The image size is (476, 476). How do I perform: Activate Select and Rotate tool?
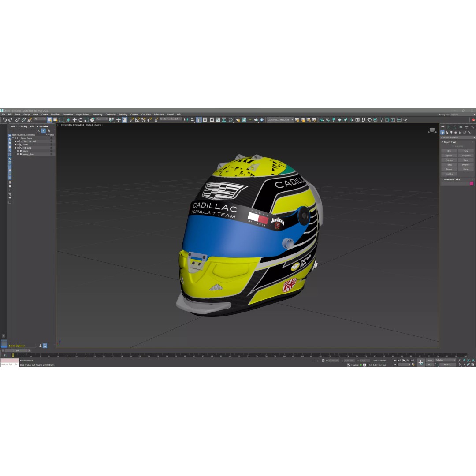81,119
